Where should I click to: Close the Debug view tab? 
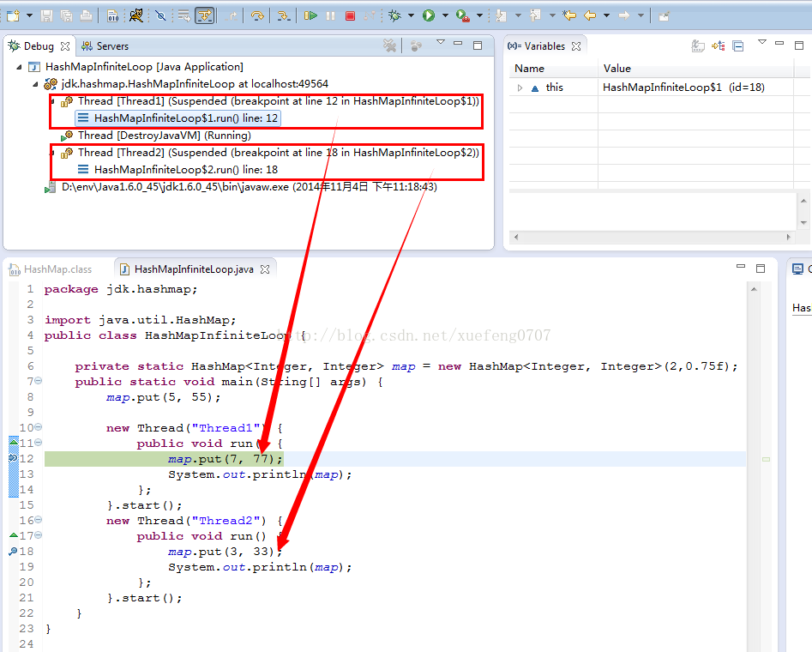64,46
